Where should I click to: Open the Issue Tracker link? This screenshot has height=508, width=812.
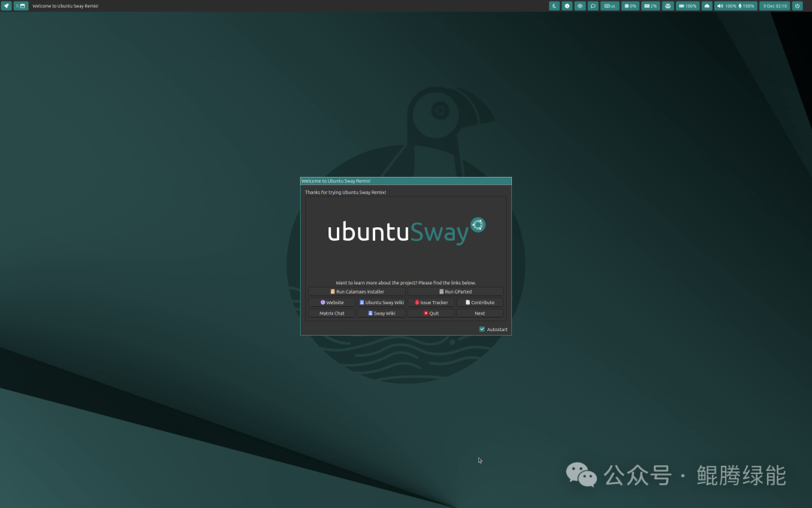tap(431, 302)
